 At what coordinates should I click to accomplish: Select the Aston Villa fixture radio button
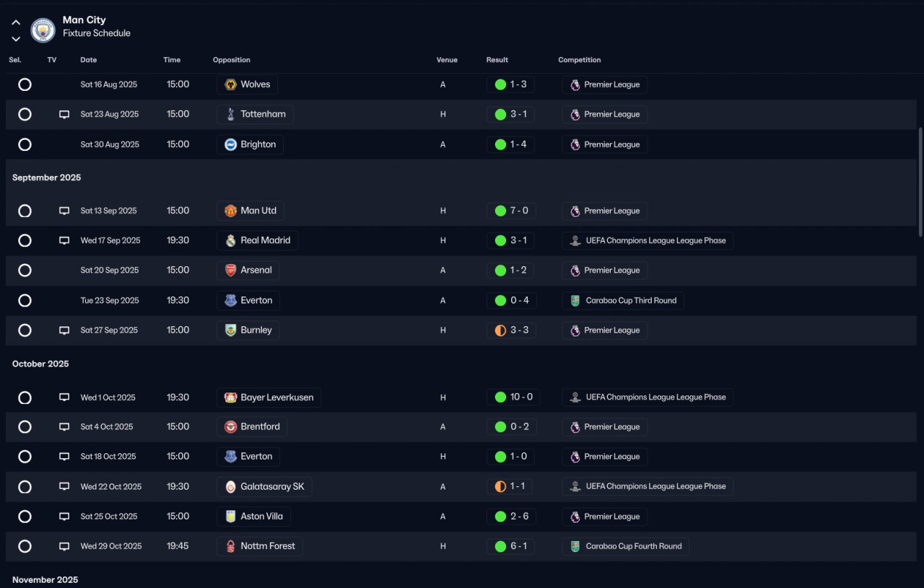point(25,517)
